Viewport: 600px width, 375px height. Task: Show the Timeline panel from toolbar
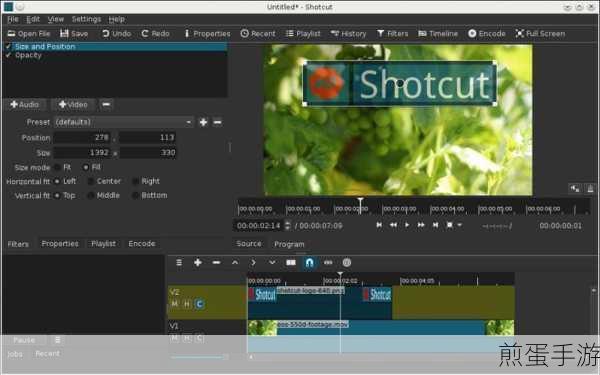[x=438, y=34]
